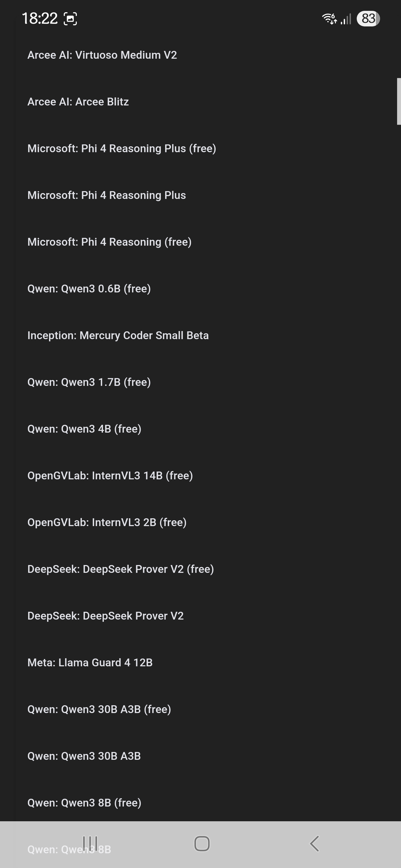Image resolution: width=401 pixels, height=868 pixels.
Task: Click the list scrollbar handle
Action: click(399, 101)
